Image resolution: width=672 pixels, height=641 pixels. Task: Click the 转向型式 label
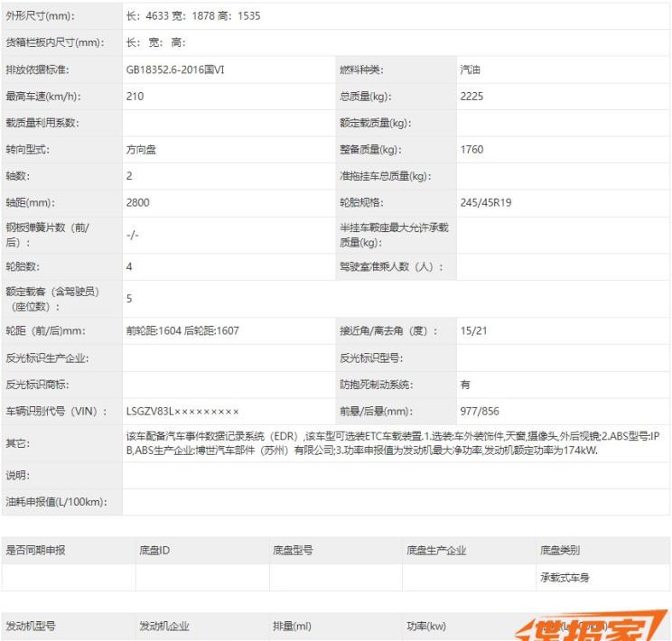[x=27, y=150]
